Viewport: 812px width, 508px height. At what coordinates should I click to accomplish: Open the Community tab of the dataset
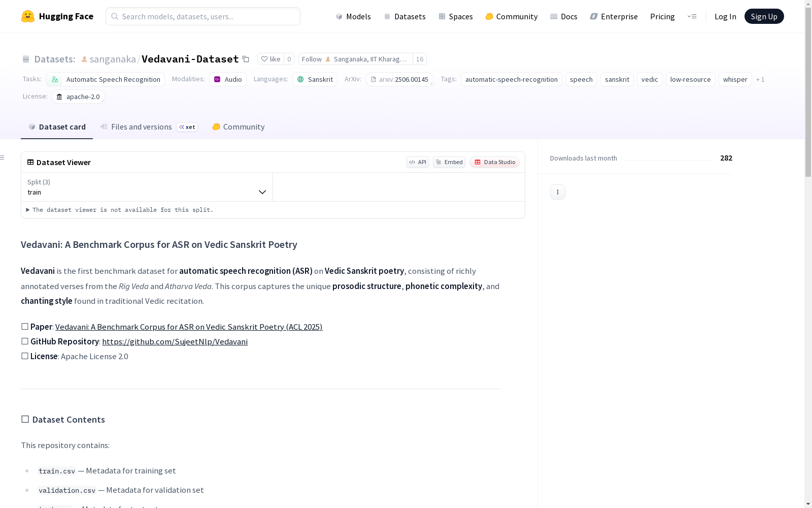[239, 127]
